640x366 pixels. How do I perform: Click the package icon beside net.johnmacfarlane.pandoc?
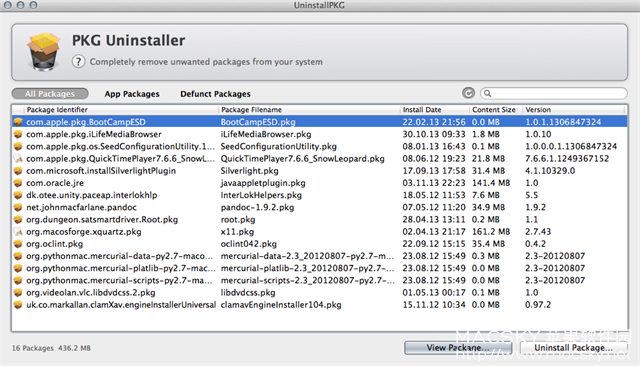(x=18, y=207)
